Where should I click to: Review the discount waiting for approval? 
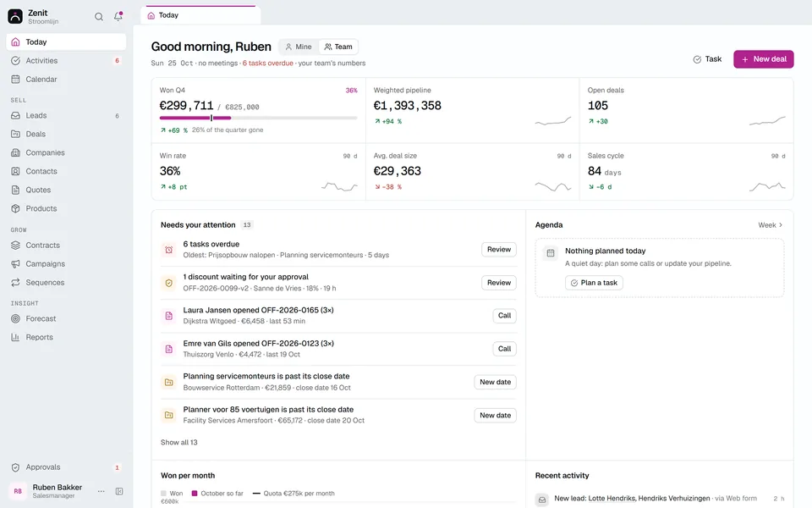(499, 283)
